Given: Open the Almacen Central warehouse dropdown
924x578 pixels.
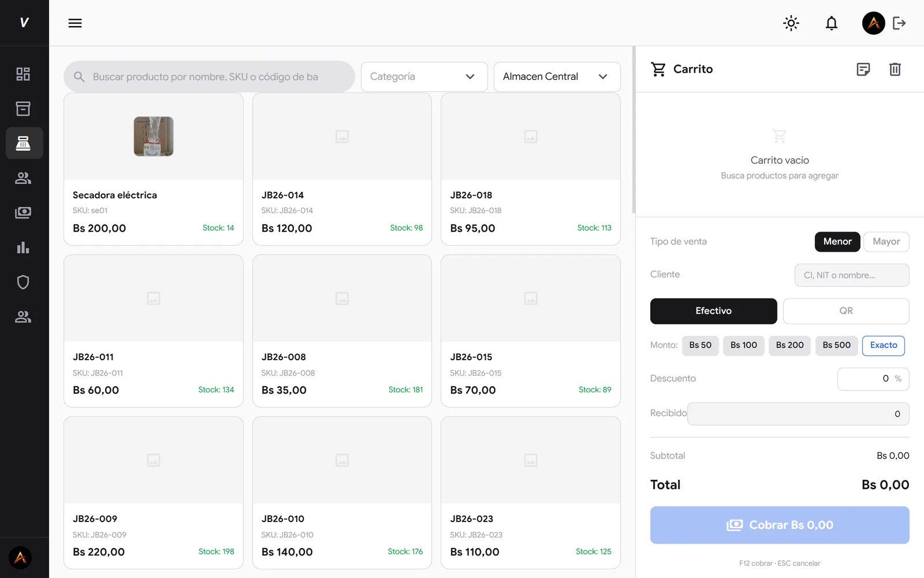Looking at the screenshot, I should (x=557, y=77).
